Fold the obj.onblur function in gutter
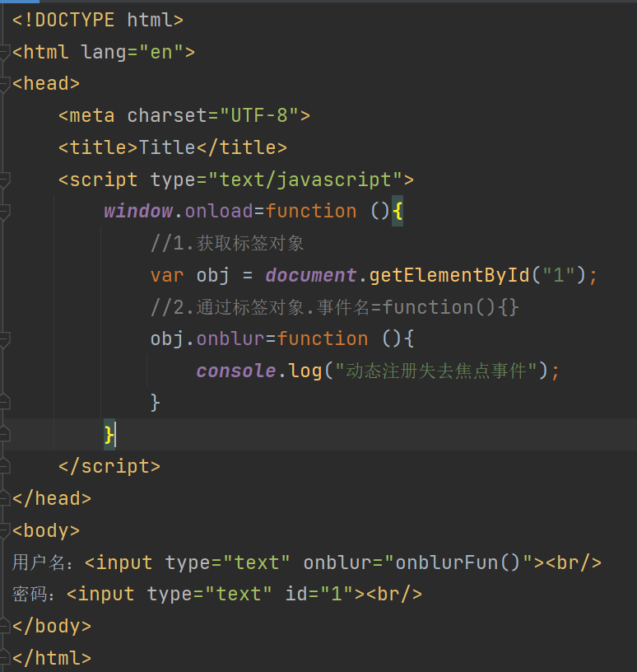The image size is (637, 672). (4, 338)
